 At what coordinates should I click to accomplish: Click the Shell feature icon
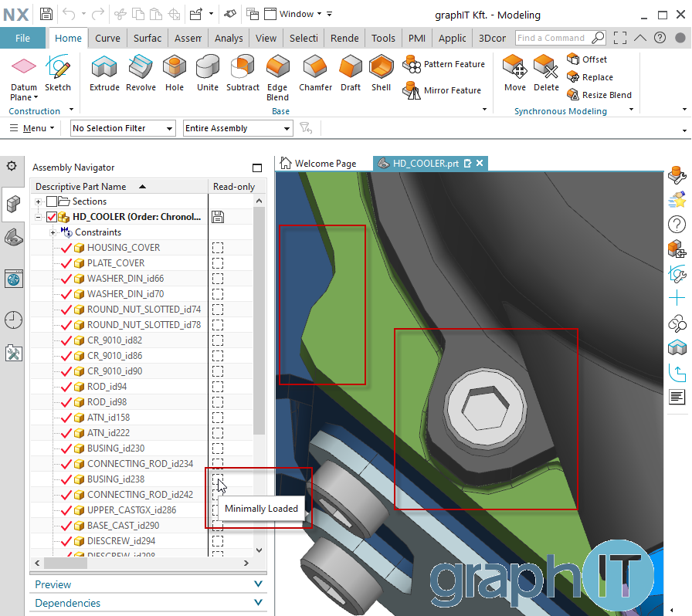pyautogui.click(x=381, y=73)
